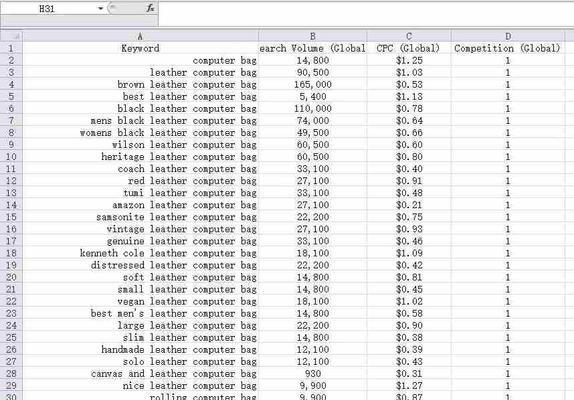Image resolution: width=574 pixels, height=400 pixels.
Task: Click the fx Insert Function icon
Action: pos(150,8)
